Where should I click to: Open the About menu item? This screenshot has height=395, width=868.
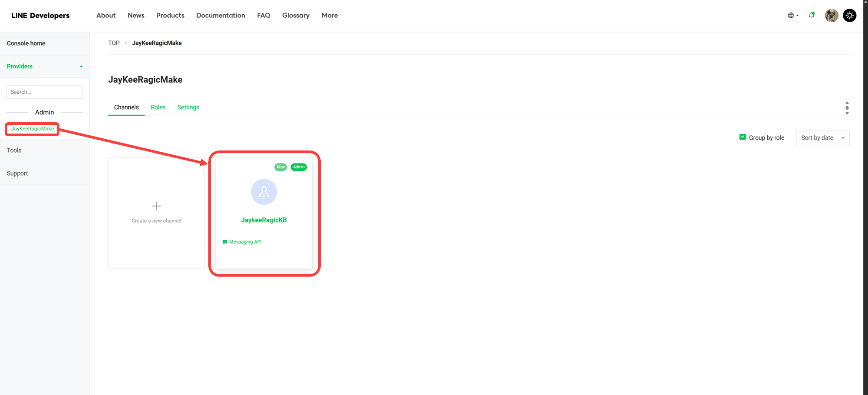click(106, 15)
